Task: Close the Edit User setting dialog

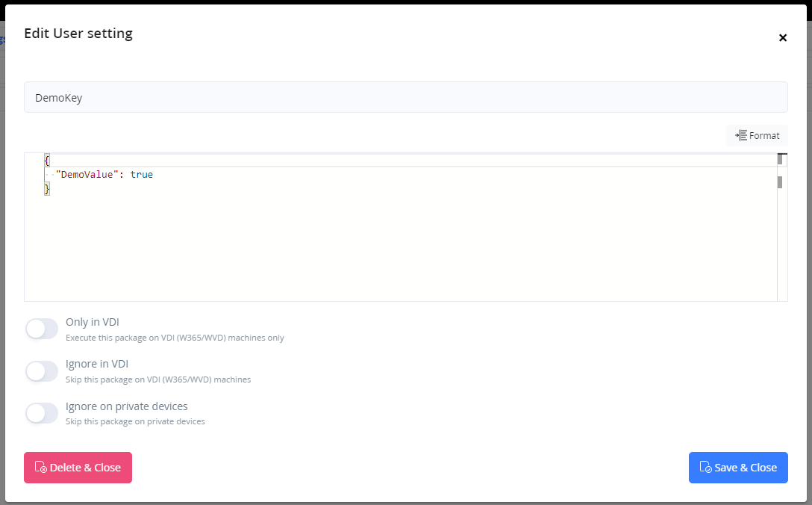Action: coord(783,38)
